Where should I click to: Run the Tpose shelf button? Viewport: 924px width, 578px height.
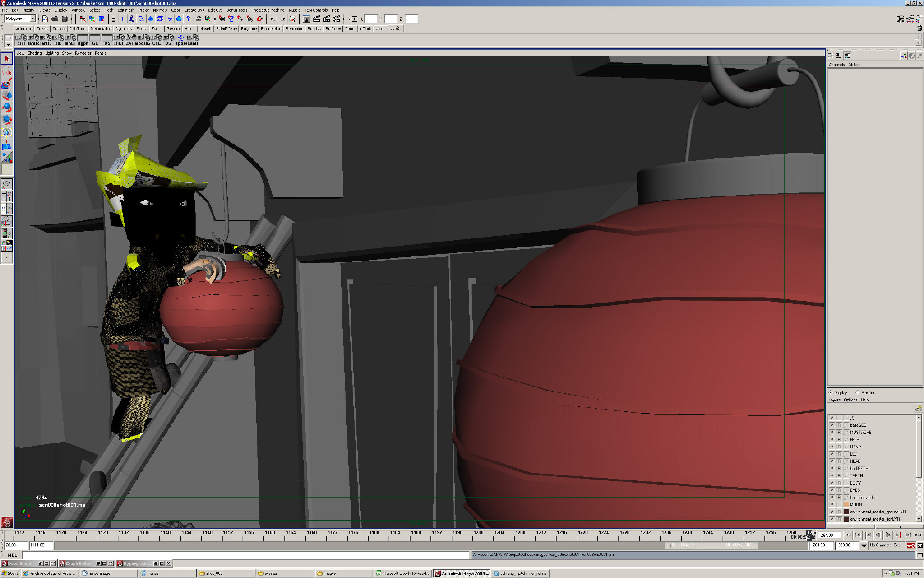tap(181, 40)
